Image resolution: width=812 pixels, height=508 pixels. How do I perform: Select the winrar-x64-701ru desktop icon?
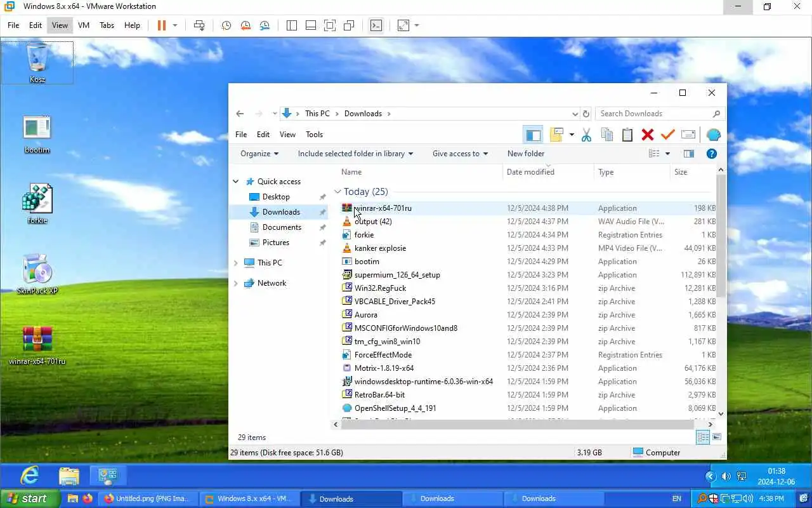37,345
